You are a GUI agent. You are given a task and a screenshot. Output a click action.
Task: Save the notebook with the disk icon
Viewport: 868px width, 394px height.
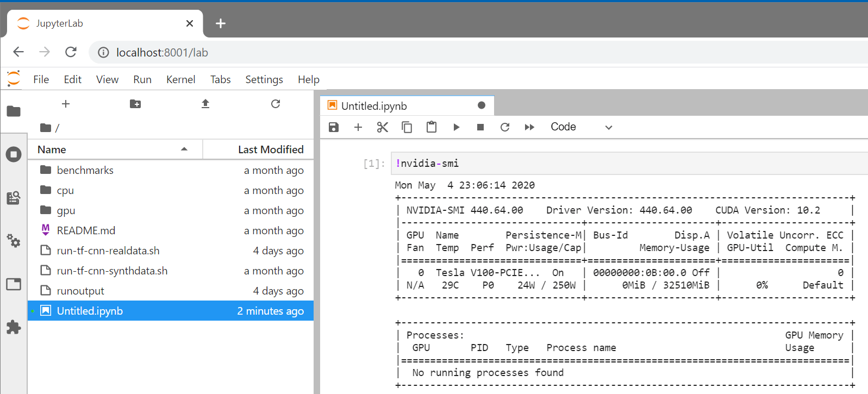point(334,127)
